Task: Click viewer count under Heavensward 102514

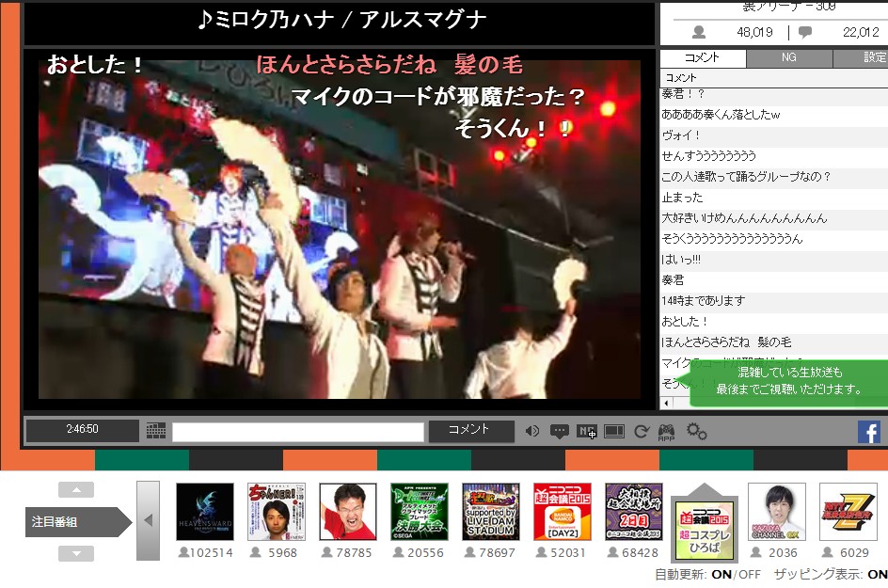Action: 205,553
